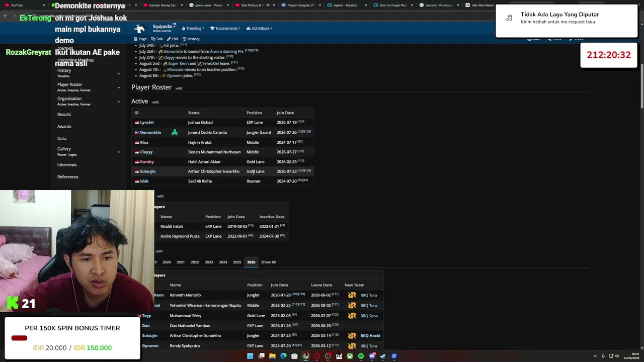Image resolution: width=644 pixels, height=362 pixels.
Task: Open the RRQ Sena team link
Action: 369,316
